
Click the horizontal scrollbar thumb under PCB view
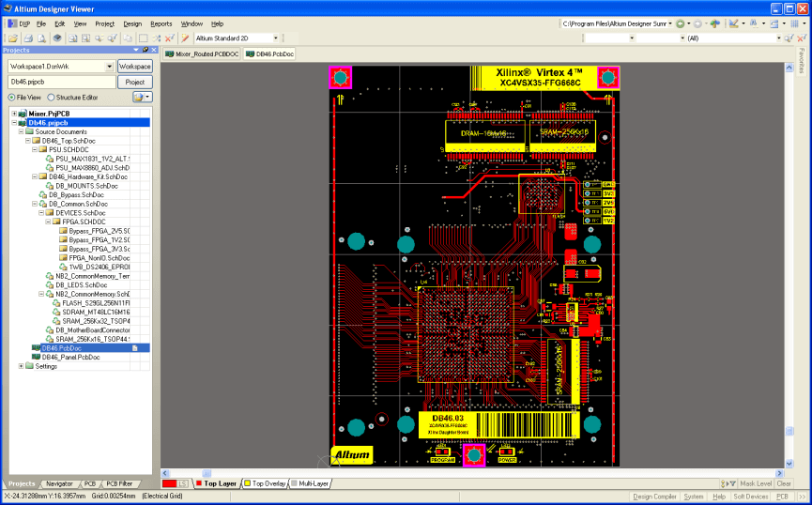(207, 473)
